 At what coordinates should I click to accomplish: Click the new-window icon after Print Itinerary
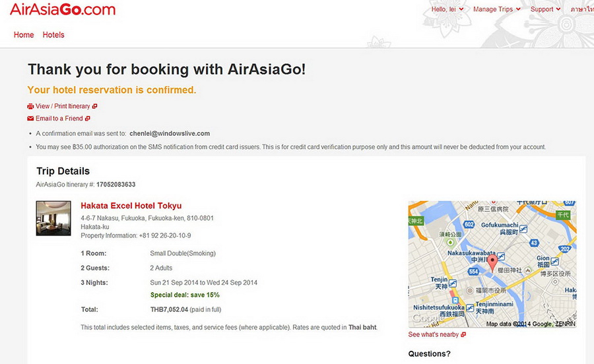tap(94, 106)
